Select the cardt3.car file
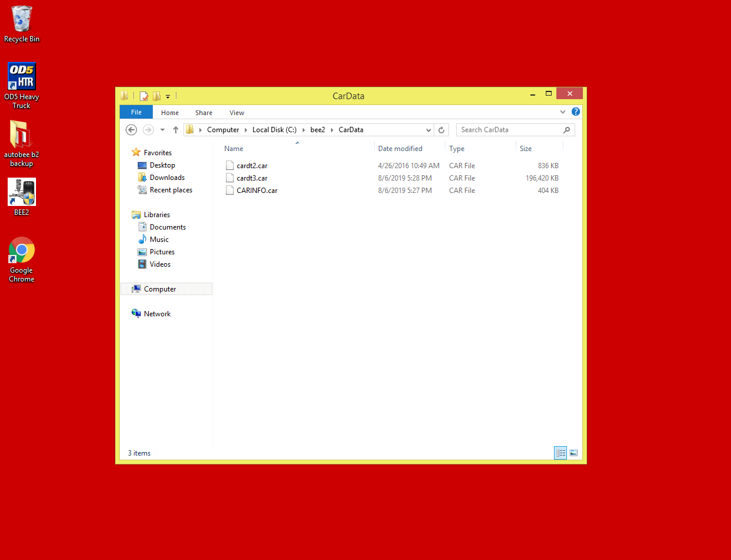This screenshot has width=731, height=560. [252, 178]
